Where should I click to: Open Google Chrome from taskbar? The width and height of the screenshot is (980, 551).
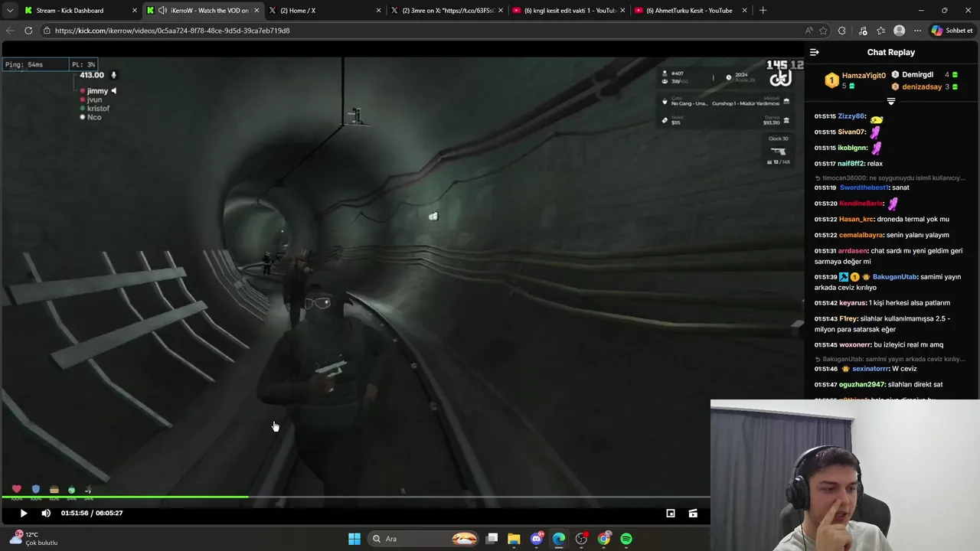604,539
